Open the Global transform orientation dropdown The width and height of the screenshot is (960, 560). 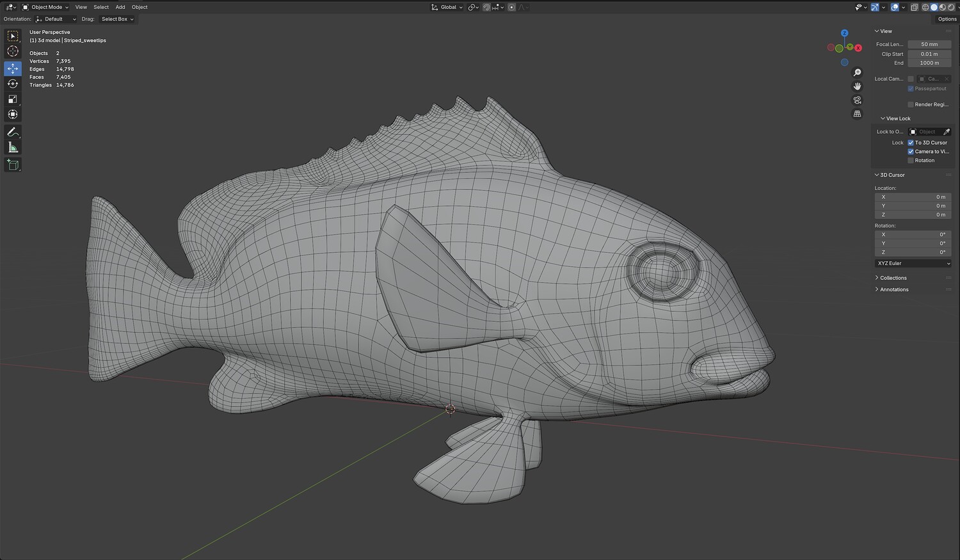pyautogui.click(x=447, y=7)
